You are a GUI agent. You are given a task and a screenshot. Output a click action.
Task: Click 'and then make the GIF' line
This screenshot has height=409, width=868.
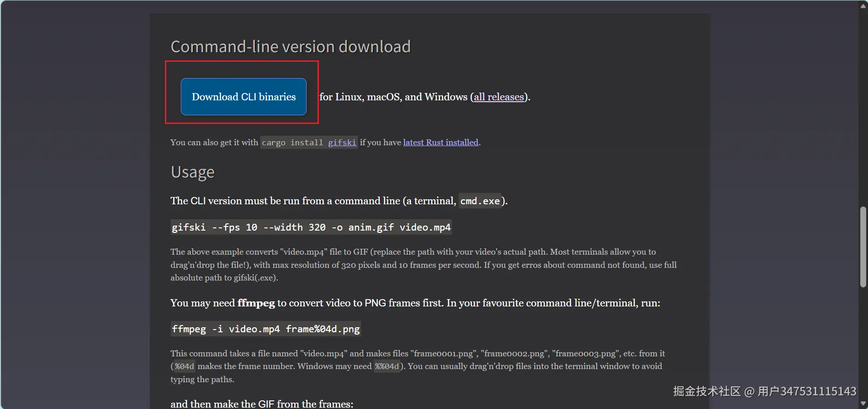coord(262,404)
